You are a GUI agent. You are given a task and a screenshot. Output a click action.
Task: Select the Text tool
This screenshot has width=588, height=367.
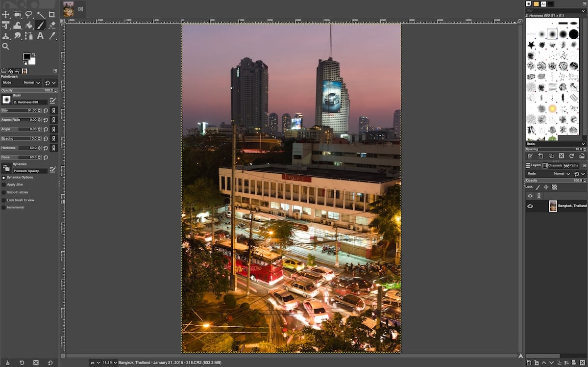coord(40,36)
